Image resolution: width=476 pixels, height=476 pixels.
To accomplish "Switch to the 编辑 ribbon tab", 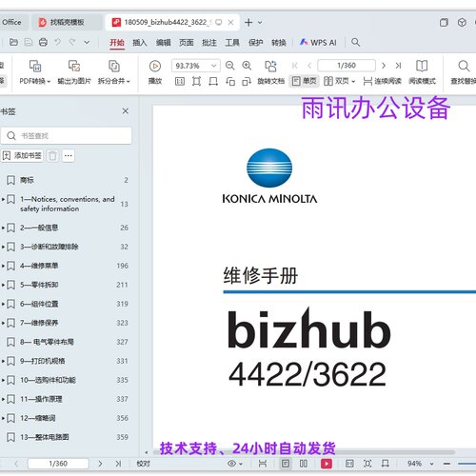I will pyautogui.click(x=163, y=43).
